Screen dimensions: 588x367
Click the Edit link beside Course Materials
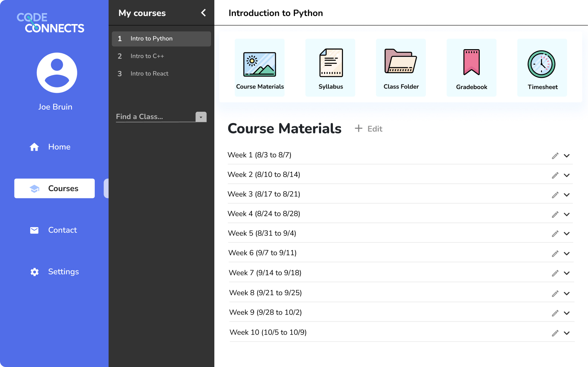tap(375, 129)
